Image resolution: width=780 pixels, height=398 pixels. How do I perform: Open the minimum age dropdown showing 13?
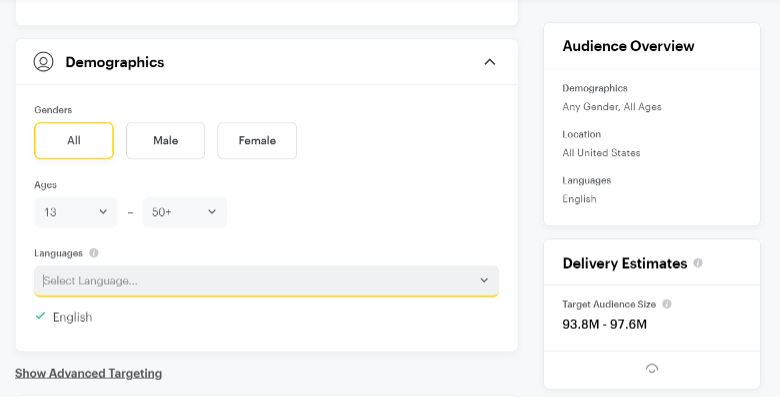pyautogui.click(x=76, y=212)
